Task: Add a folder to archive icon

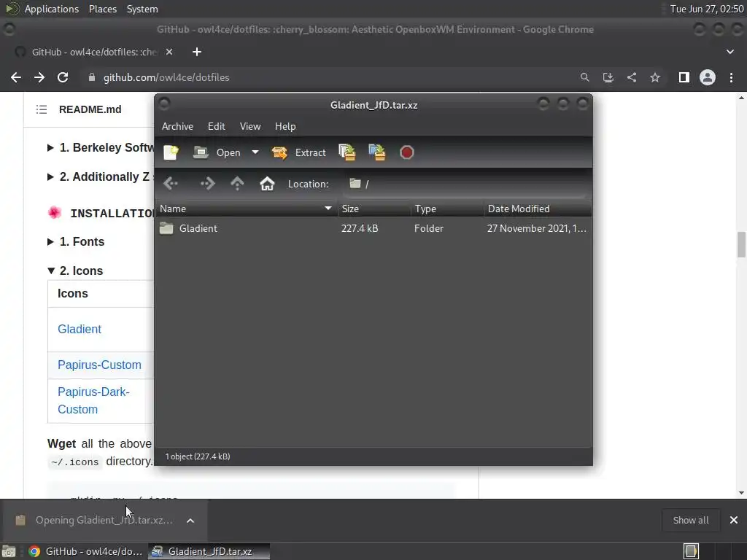Action: pyautogui.click(x=377, y=152)
